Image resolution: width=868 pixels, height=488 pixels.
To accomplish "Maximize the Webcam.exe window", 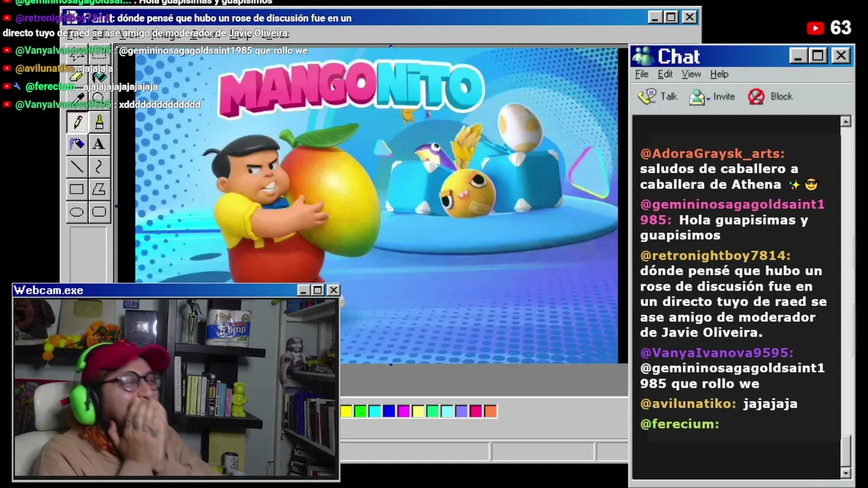I will coord(317,290).
